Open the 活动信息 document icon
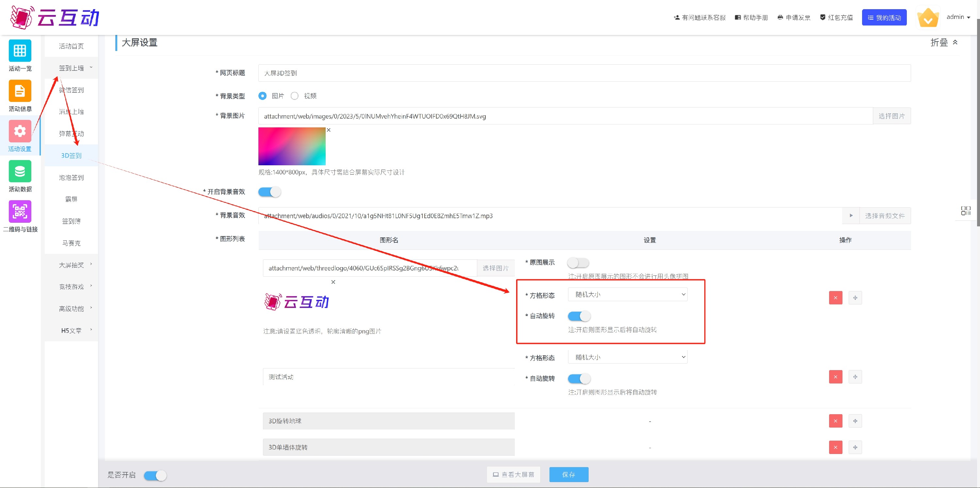980x488 pixels. [x=20, y=91]
